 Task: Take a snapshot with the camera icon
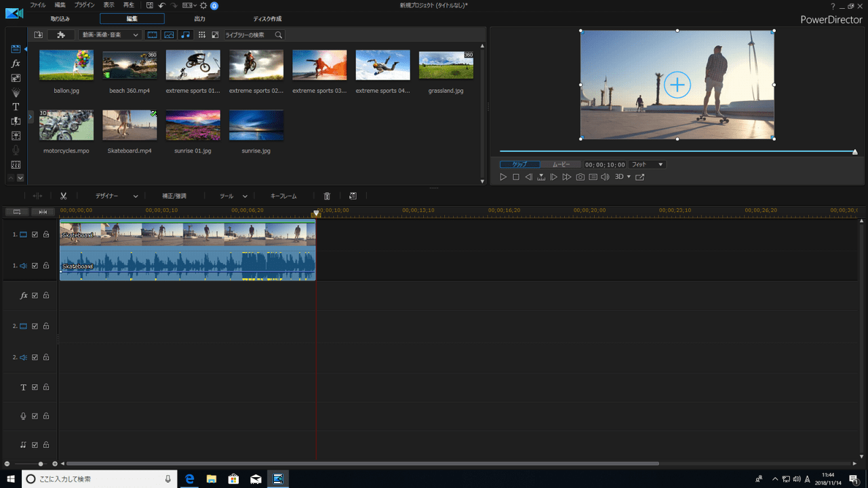tap(580, 177)
